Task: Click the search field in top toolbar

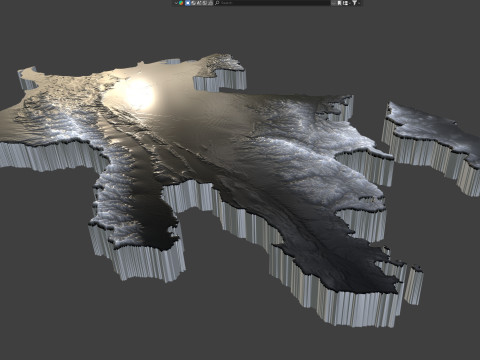Action: (272, 3)
